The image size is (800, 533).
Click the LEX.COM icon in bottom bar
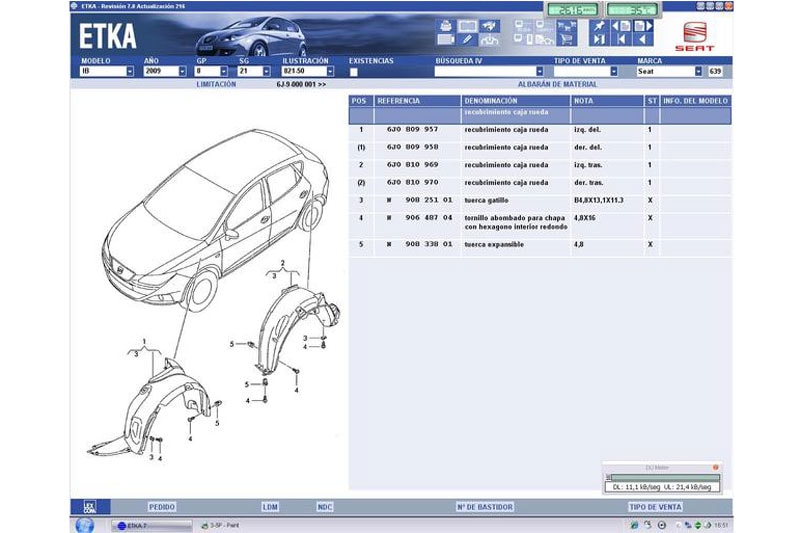point(90,507)
